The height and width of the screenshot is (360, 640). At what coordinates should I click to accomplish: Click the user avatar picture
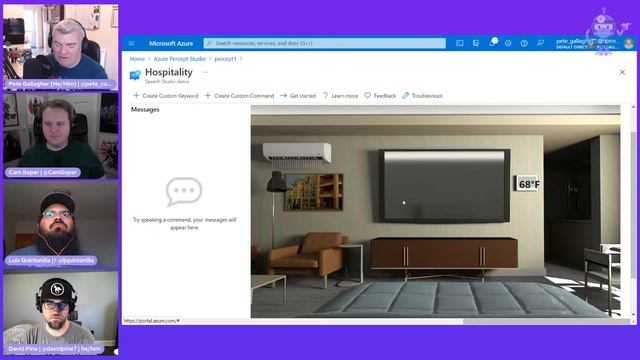click(629, 43)
